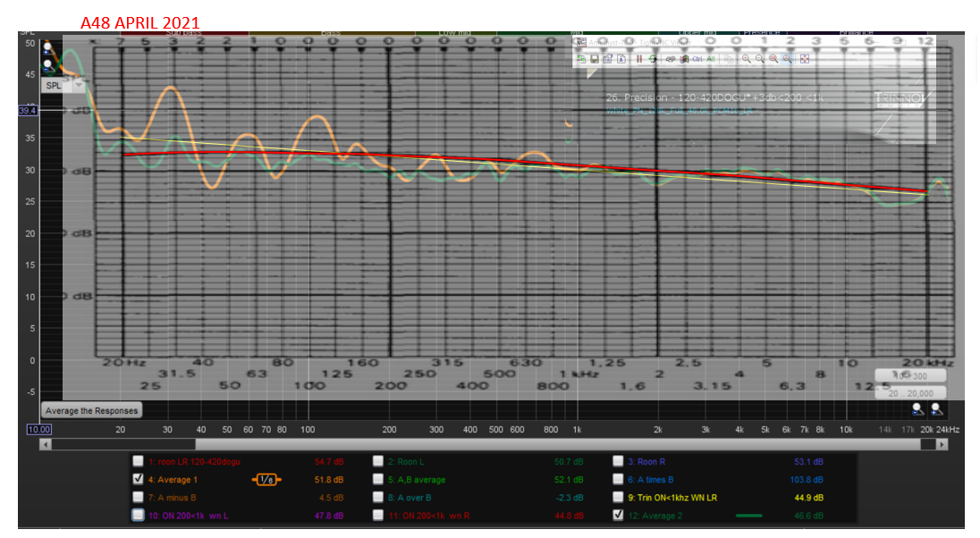Pause the TightVNC viewer with red pause icon
980x538 pixels.
click(639, 59)
